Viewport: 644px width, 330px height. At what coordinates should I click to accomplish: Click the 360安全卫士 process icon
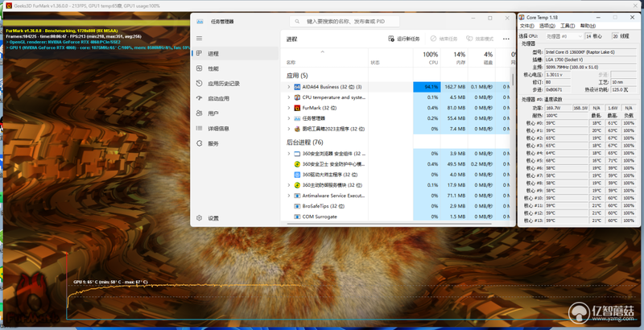pos(297,164)
